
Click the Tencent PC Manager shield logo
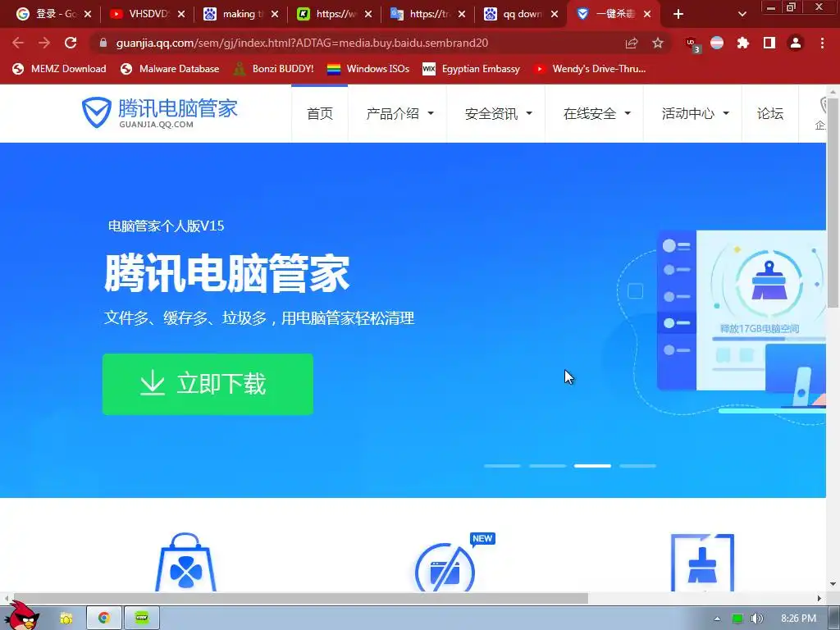click(97, 112)
